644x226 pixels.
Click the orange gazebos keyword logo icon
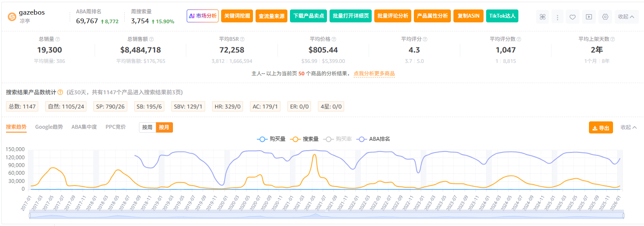point(12,17)
